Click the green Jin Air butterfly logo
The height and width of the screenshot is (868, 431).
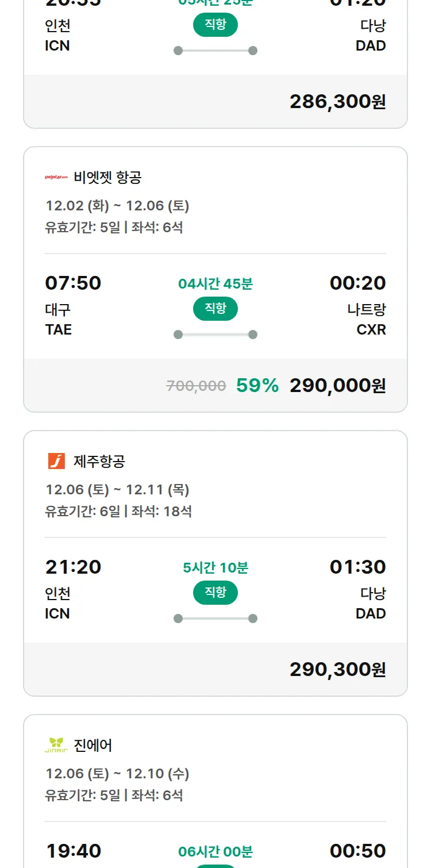point(56,745)
